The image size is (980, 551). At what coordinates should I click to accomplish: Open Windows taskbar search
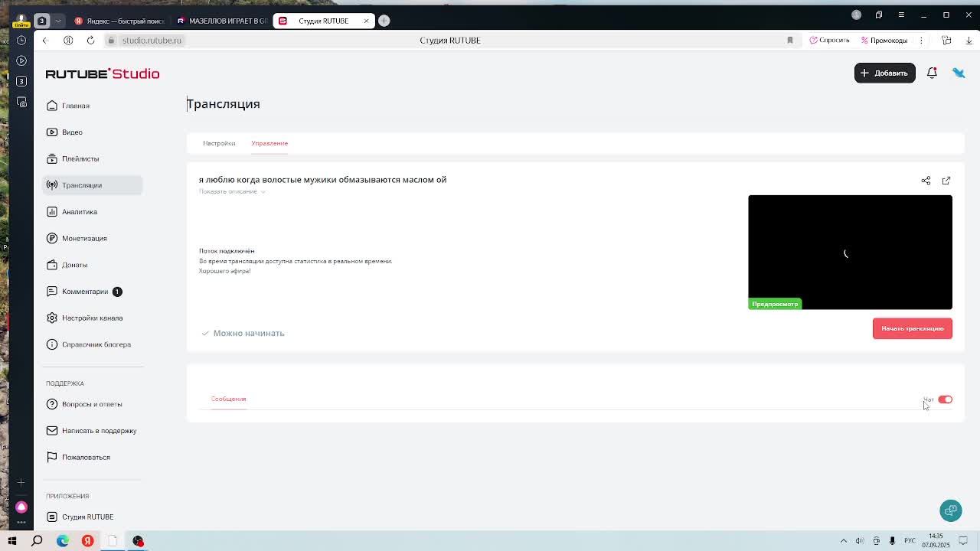(x=37, y=541)
